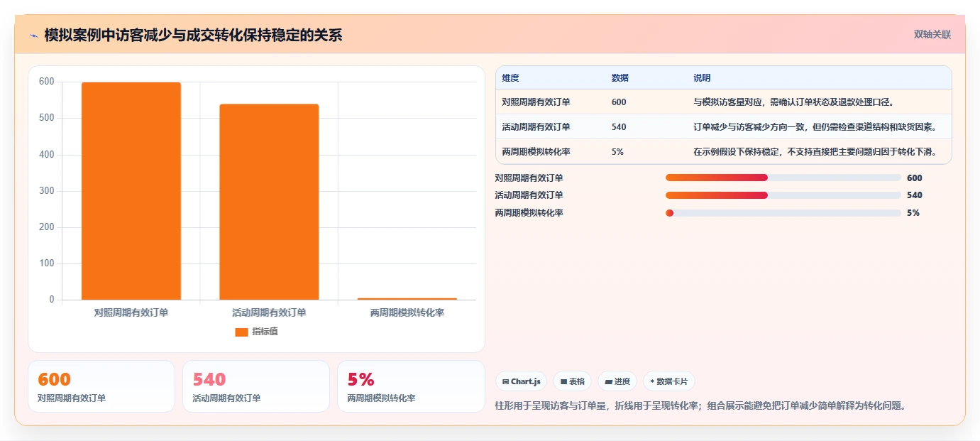Click the 进度 tag chip
Viewport: 980px width, 441px height.
tap(617, 381)
